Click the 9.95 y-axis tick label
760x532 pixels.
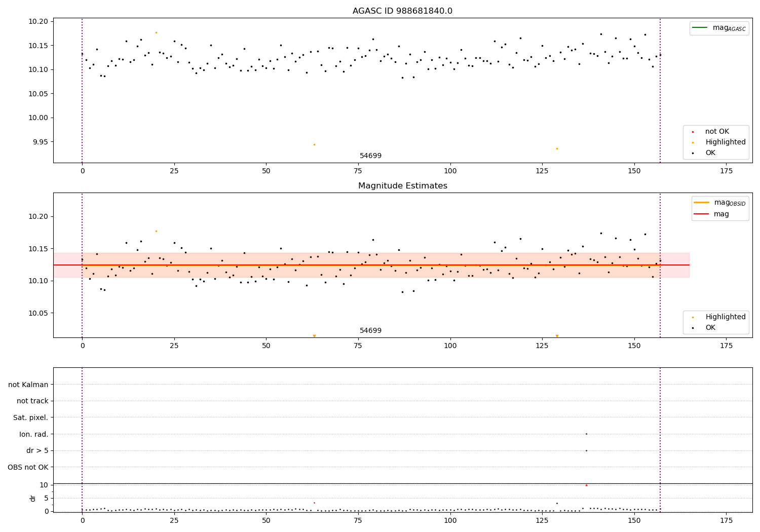[x=40, y=142]
